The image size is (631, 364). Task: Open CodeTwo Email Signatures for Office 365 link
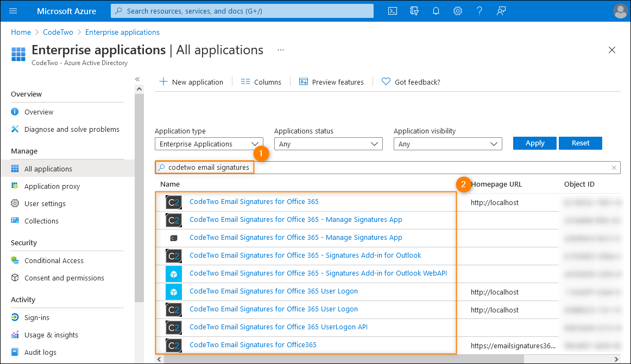pos(254,201)
